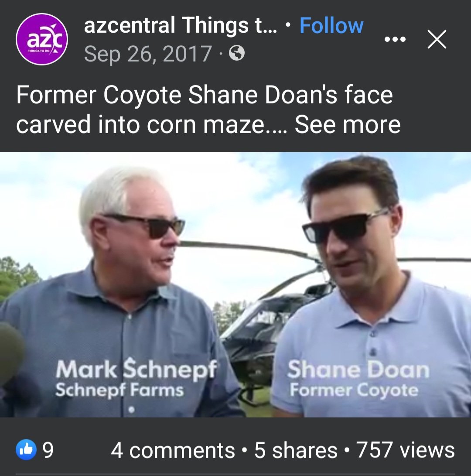Viewport: 471px width, 476px height.
Task: Open the three-dot more options menu
Action: click(395, 39)
